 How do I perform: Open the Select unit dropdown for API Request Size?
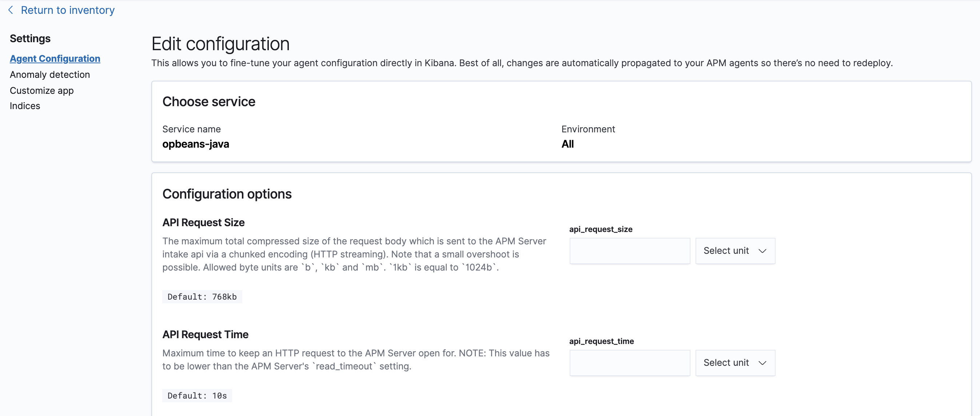[x=734, y=251]
